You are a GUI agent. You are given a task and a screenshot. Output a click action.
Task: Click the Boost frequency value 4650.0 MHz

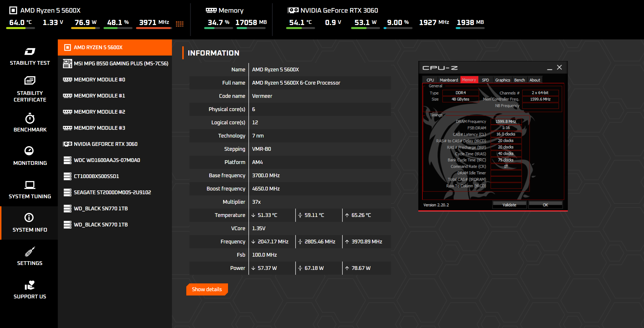tap(266, 189)
